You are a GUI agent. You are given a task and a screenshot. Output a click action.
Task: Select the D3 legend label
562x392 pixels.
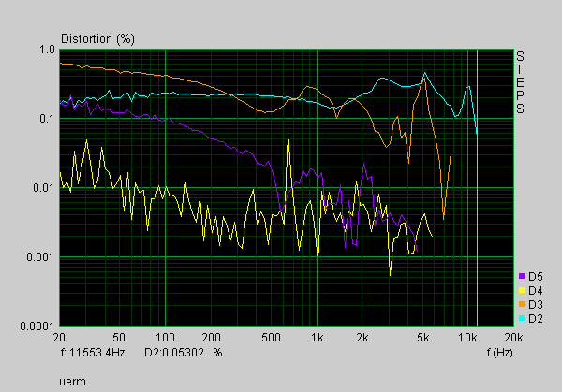click(x=536, y=305)
